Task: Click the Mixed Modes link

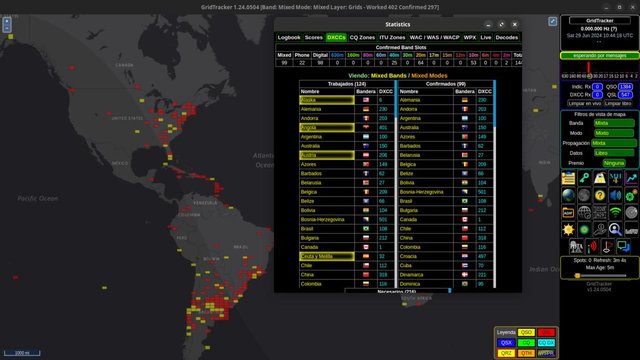Action: pos(429,76)
